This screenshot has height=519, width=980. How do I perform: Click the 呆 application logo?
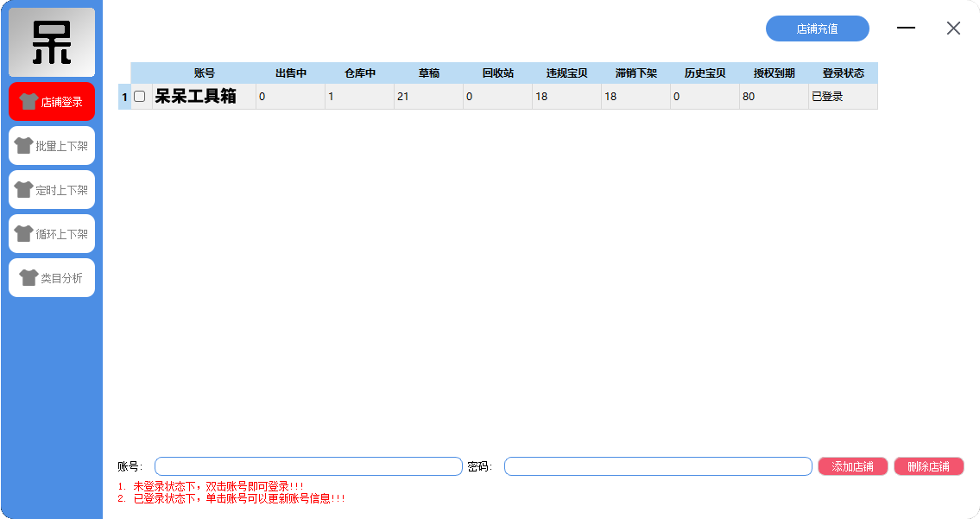(x=52, y=42)
